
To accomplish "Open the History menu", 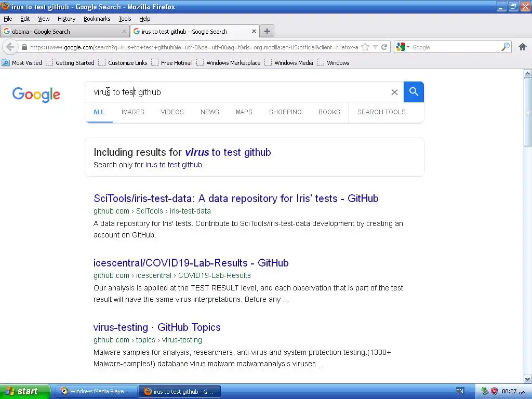I will tap(66, 19).
